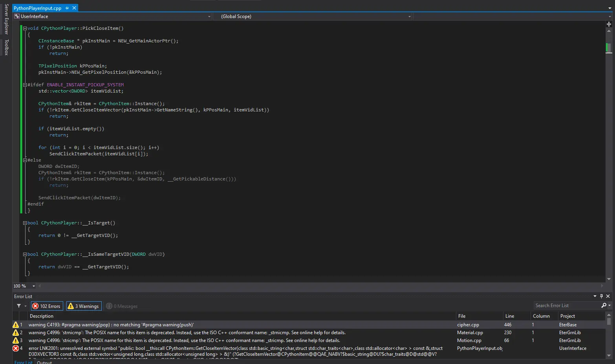
Task: Open the Server Explorer side tab
Action: point(6,19)
